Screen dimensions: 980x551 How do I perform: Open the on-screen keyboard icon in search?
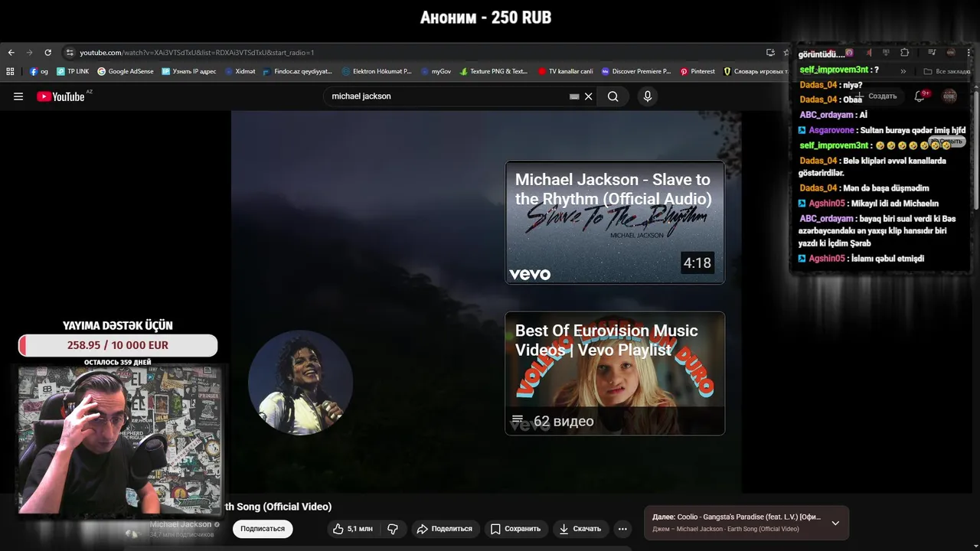pyautogui.click(x=574, y=96)
